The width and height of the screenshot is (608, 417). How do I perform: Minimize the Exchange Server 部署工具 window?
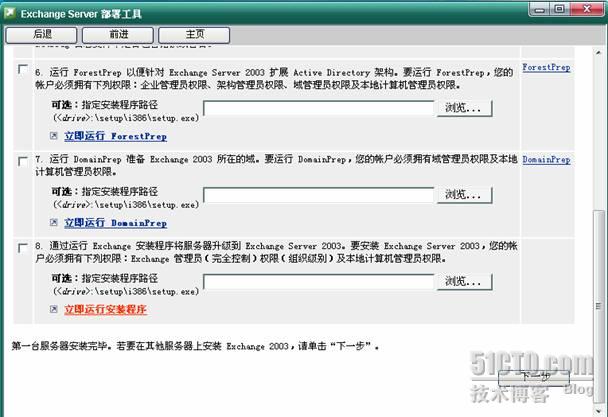(539, 9)
